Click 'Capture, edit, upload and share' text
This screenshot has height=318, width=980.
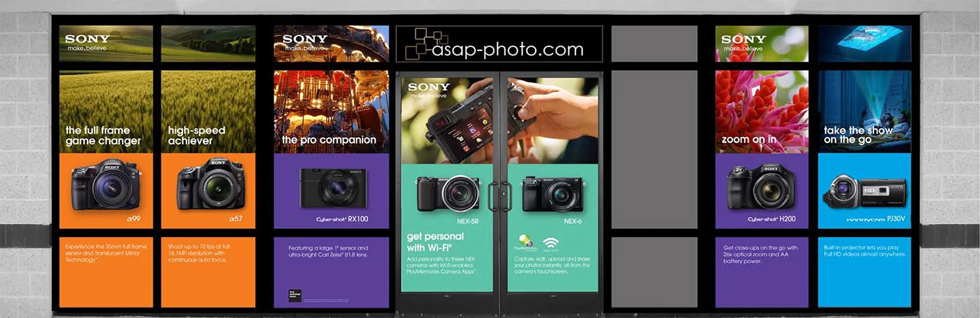click(551, 264)
